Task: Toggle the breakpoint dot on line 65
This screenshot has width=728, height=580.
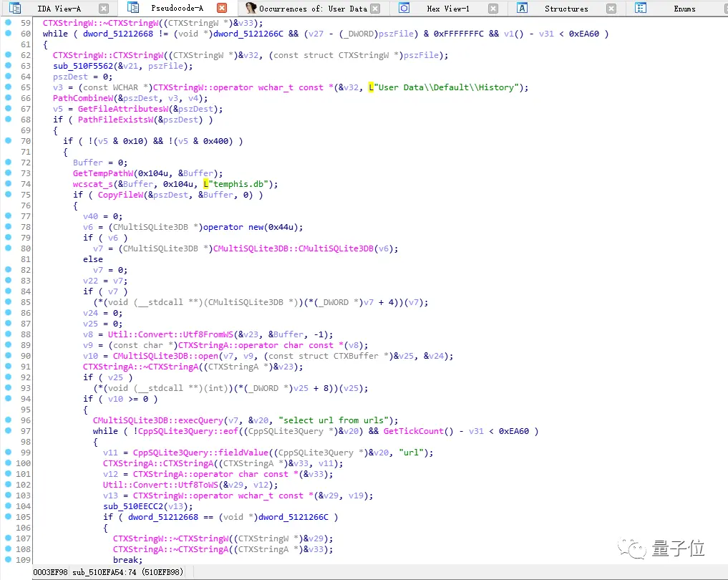Action: click(x=8, y=87)
